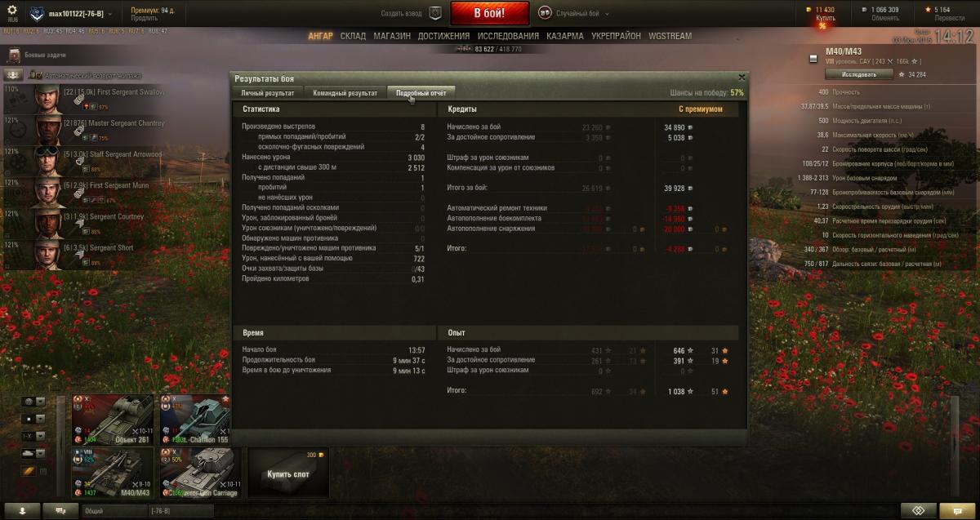Toggle the premium ammo carousel filter
This screenshot has width=980, height=520.
[29, 470]
